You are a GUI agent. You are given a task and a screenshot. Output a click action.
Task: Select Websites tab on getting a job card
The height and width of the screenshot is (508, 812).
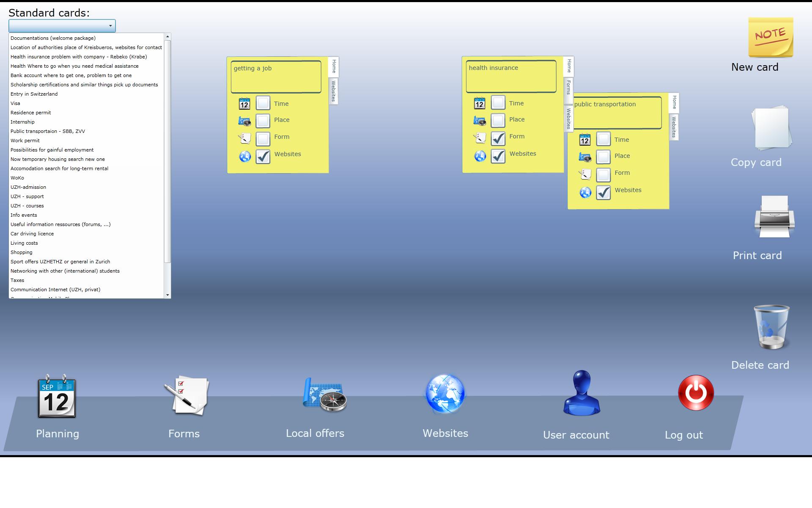(334, 91)
